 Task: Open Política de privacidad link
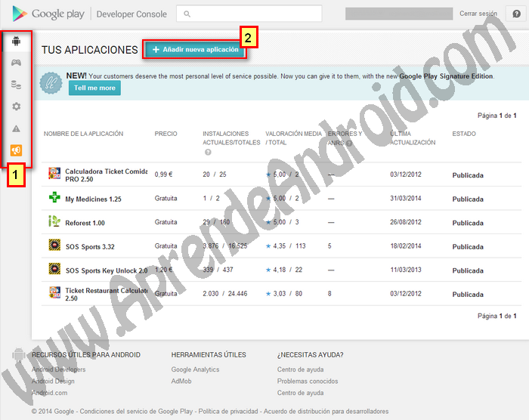coord(228,411)
